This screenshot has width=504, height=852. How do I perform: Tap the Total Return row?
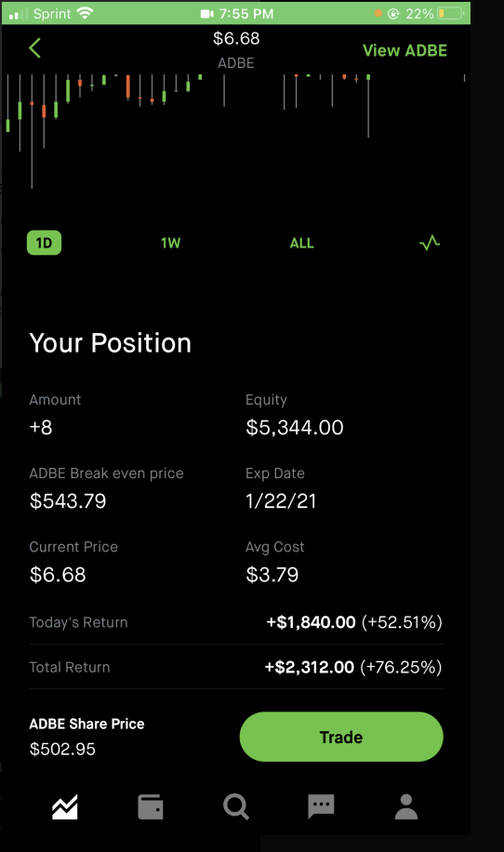(x=235, y=667)
